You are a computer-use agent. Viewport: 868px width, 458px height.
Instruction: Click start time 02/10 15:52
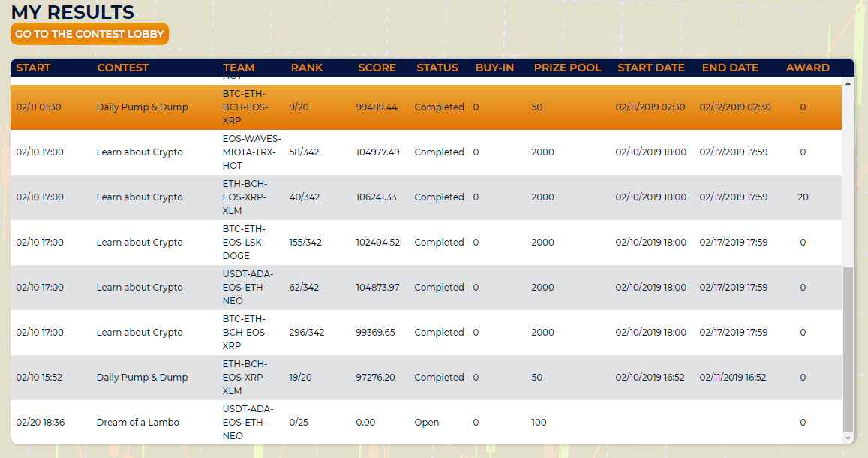click(x=39, y=377)
